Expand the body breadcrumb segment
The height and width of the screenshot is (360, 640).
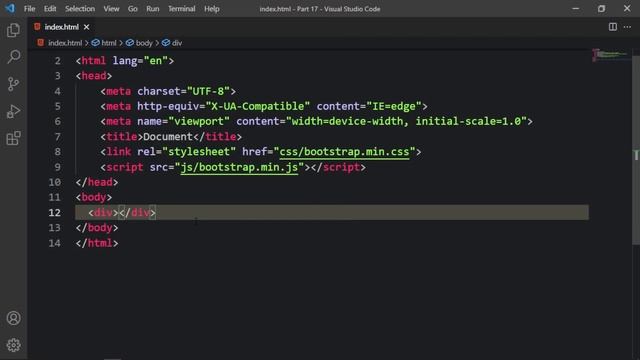point(139,43)
